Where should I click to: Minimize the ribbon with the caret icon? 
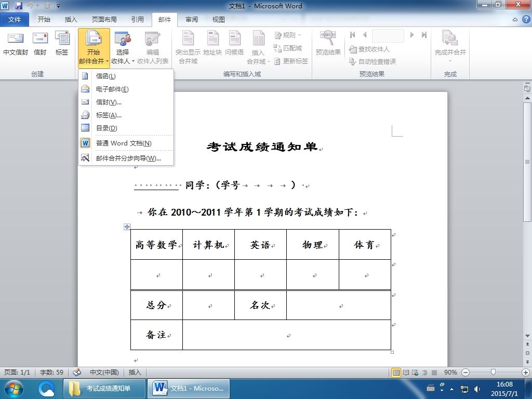tap(515, 20)
